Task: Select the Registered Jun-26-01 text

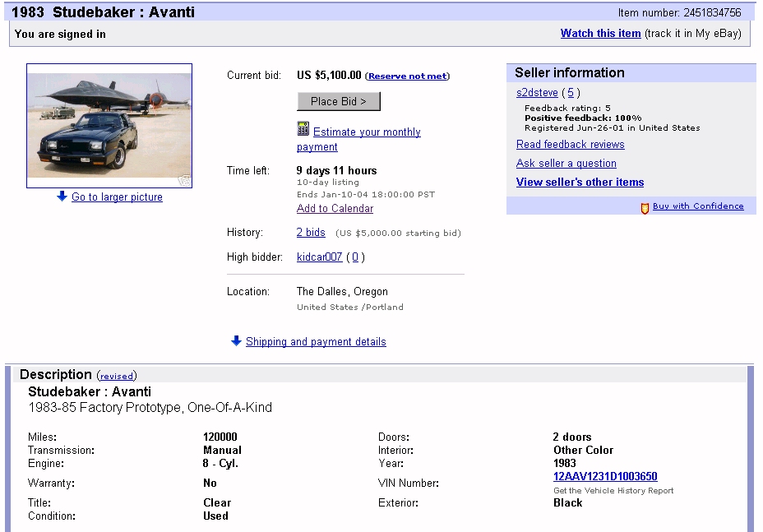Action: (613, 128)
